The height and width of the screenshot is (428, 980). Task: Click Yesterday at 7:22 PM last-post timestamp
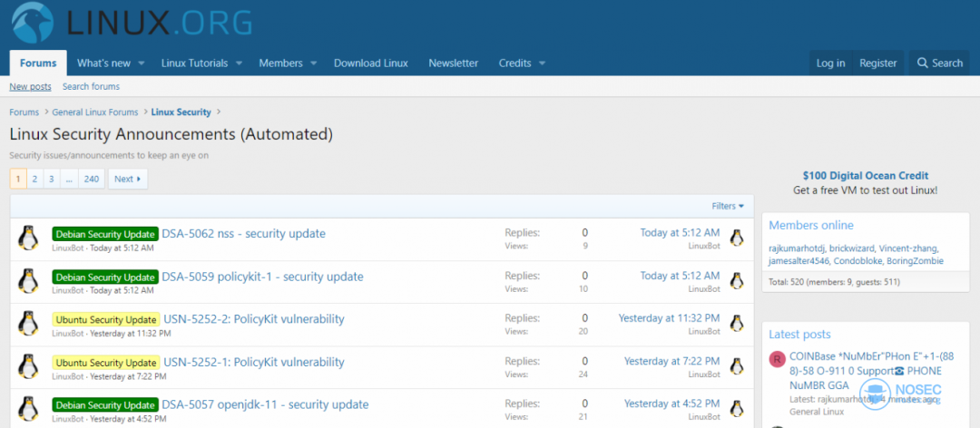(x=671, y=361)
